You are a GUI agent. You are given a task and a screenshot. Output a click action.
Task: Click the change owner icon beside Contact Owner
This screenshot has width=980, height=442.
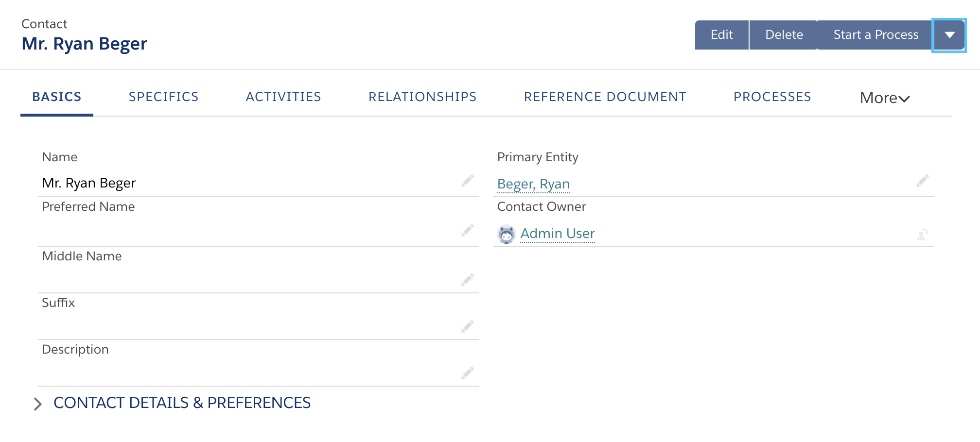pyautogui.click(x=922, y=235)
